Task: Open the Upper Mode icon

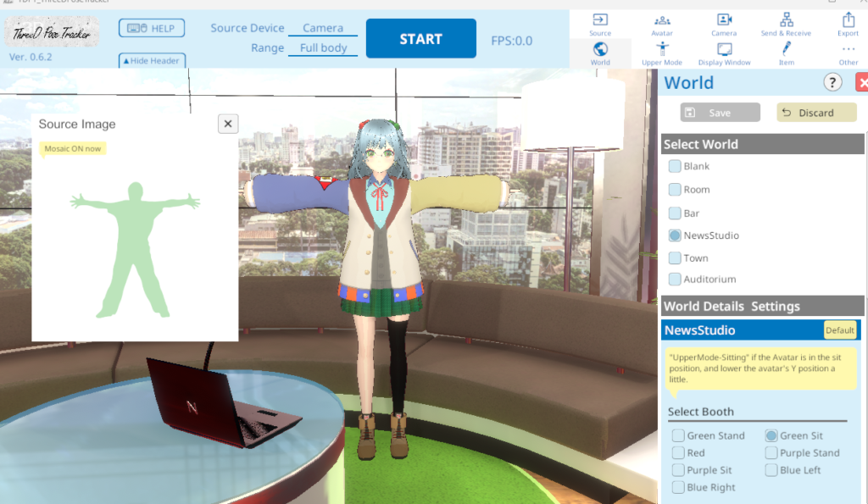Action: point(662,53)
